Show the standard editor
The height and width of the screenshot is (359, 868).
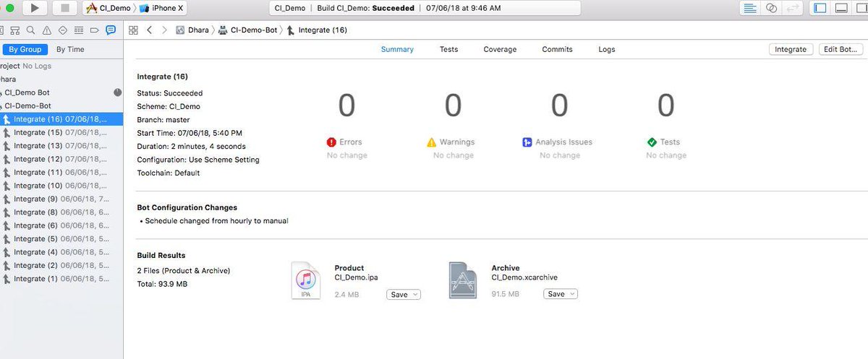750,8
